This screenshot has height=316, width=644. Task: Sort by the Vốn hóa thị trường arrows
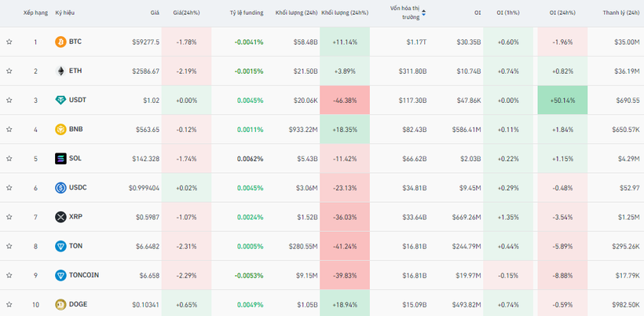click(424, 13)
